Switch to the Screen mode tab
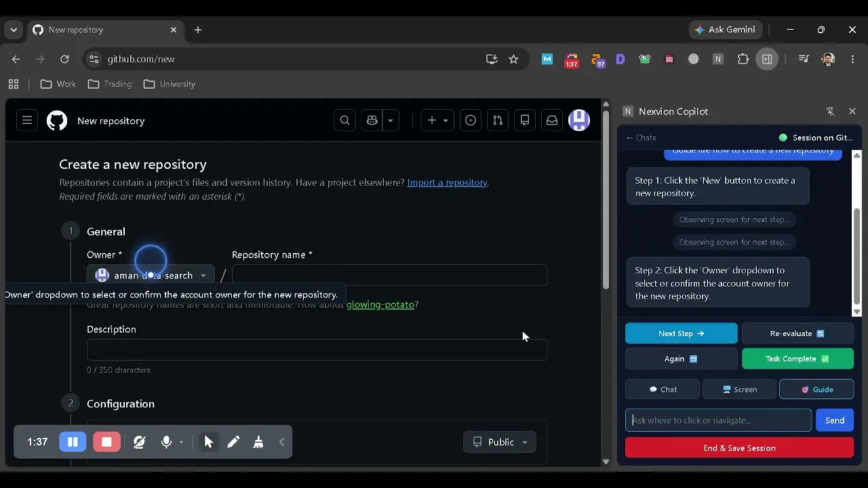 click(739, 389)
